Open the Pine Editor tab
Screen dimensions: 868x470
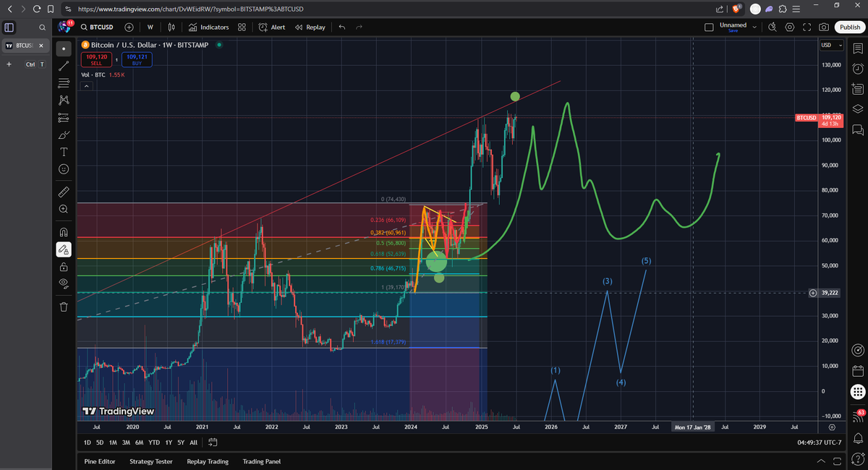tap(100, 461)
